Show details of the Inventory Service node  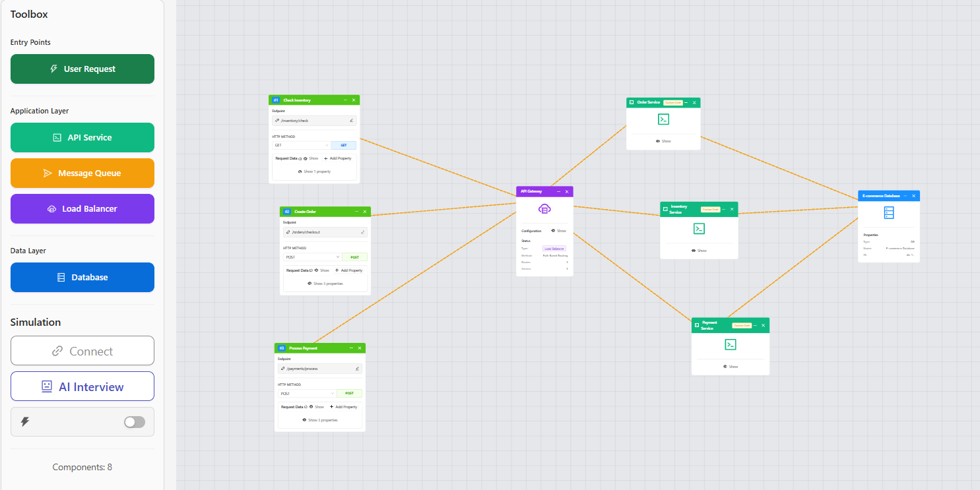(699, 251)
